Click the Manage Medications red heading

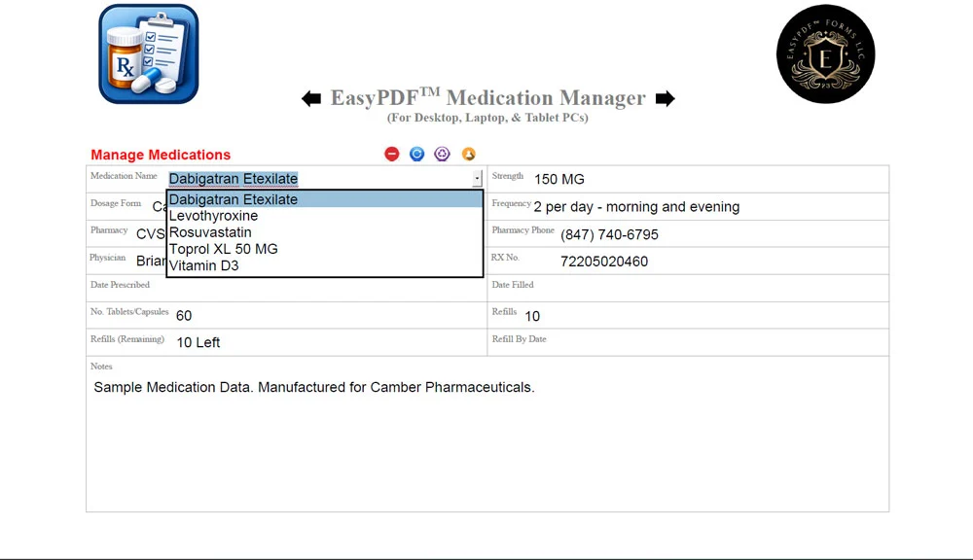click(x=161, y=155)
